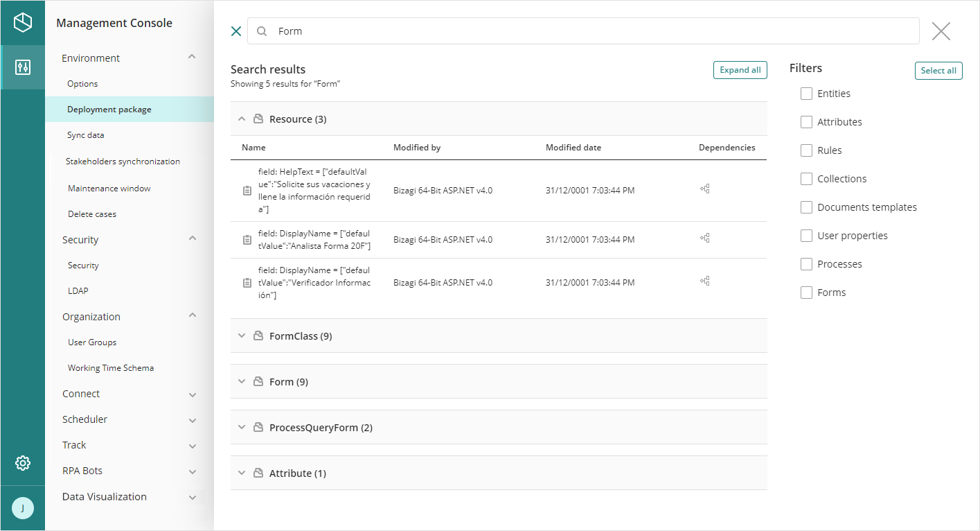980x531 pixels.
Task: Open the Management Console sliders icon
Action: [x=23, y=67]
